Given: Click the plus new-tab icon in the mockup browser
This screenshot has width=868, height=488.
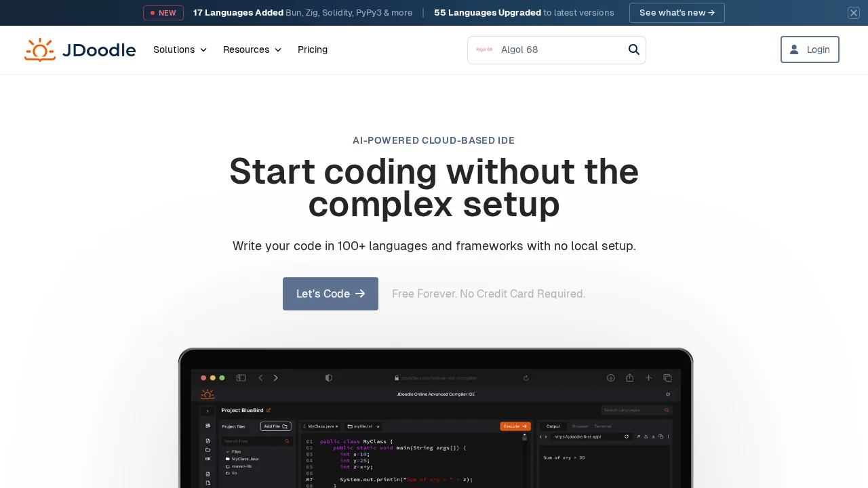Looking at the screenshot, I should 648,378.
